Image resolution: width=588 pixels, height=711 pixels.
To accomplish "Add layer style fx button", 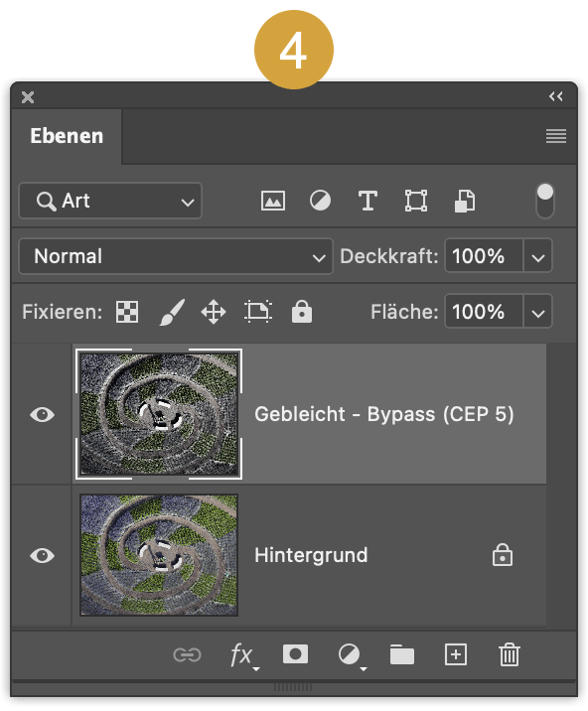I will (x=244, y=655).
